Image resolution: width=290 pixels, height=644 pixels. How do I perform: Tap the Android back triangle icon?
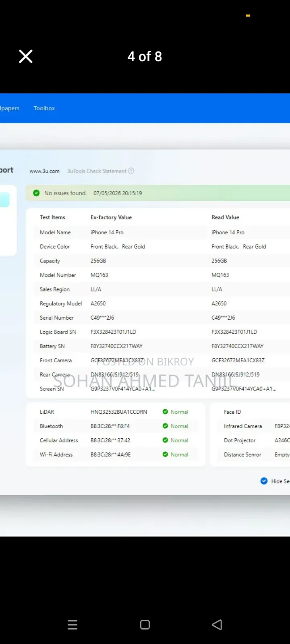[217, 625]
